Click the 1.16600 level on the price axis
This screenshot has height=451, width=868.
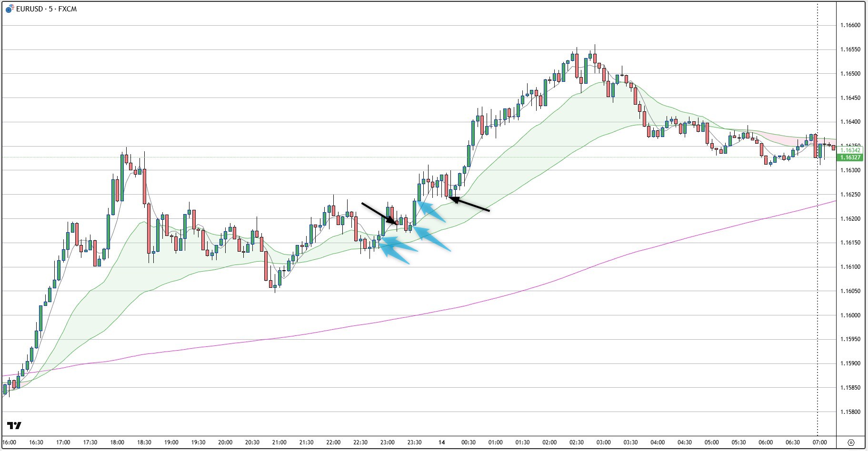850,26
